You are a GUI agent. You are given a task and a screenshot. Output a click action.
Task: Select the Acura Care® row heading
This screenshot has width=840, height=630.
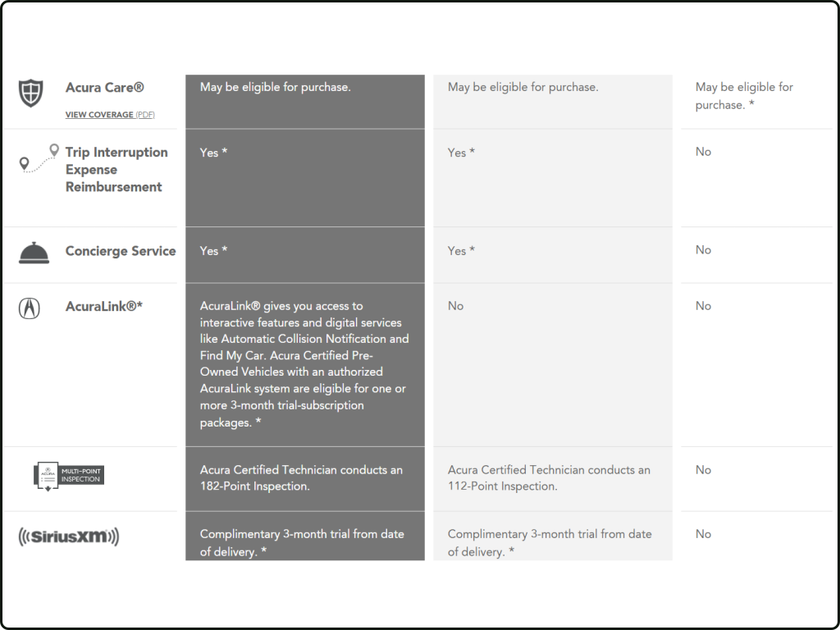(104, 88)
